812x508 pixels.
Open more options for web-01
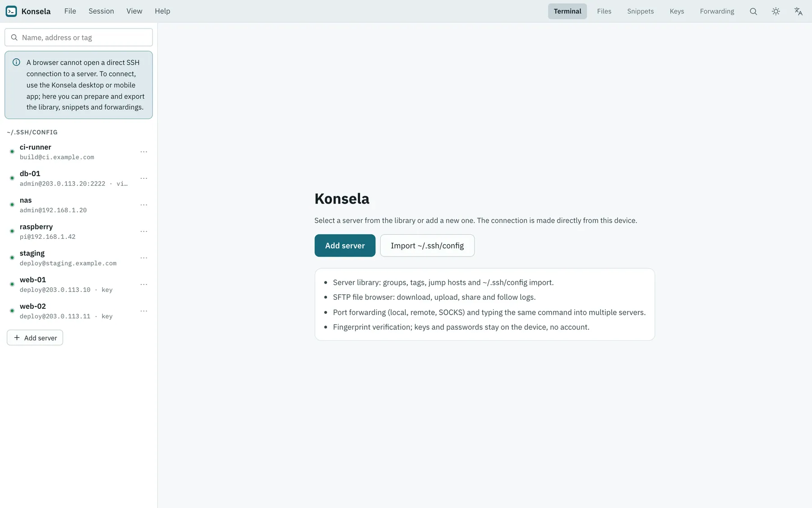[x=144, y=284]
